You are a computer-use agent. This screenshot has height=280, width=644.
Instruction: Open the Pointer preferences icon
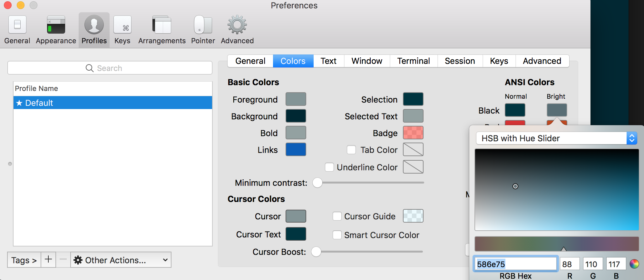[203, 25]
